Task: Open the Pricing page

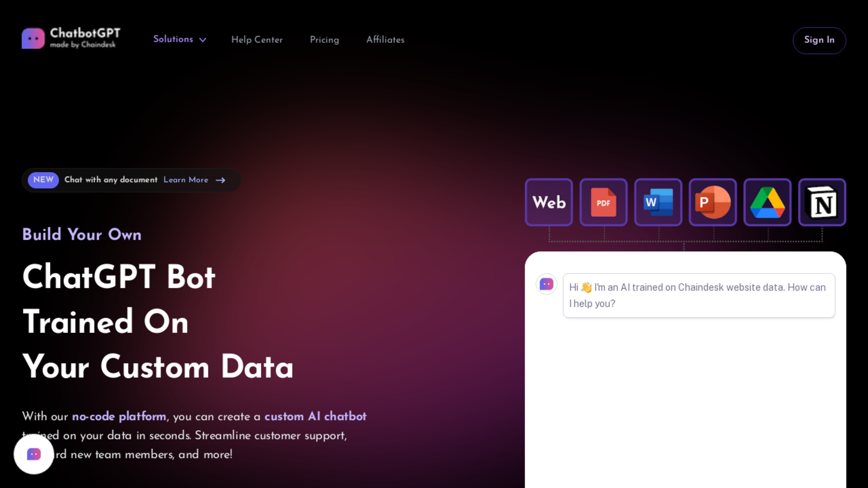Action: 324,40
